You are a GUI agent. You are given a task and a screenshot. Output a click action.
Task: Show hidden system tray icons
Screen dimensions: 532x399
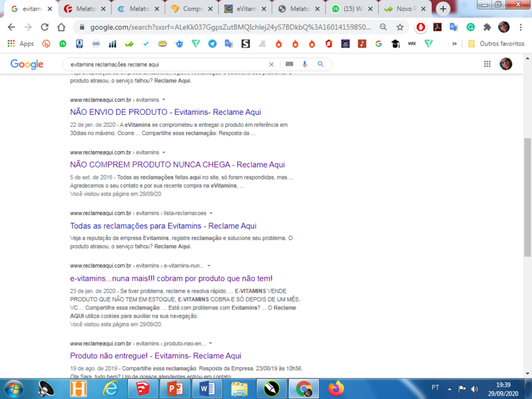pos(449,388)
